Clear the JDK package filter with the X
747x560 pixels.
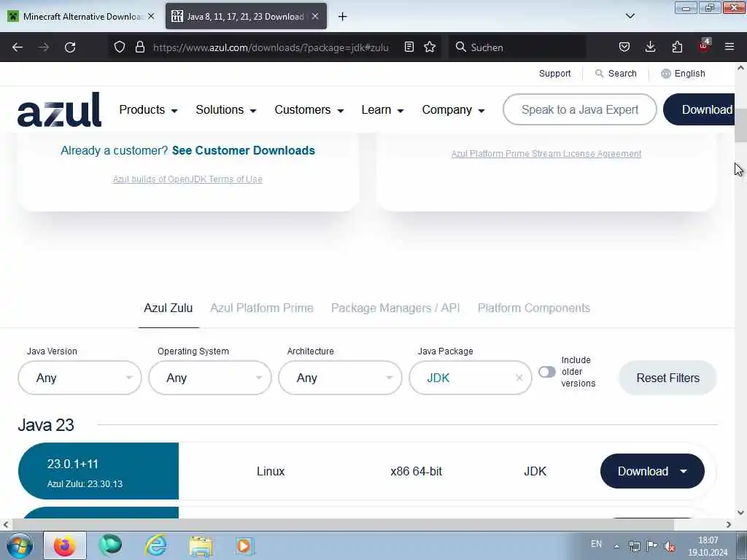519,378
